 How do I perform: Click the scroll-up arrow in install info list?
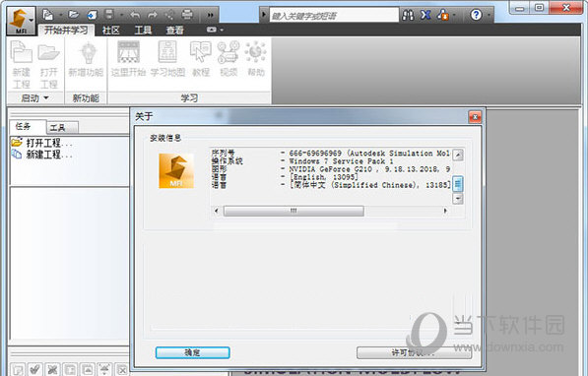(458, 155)
